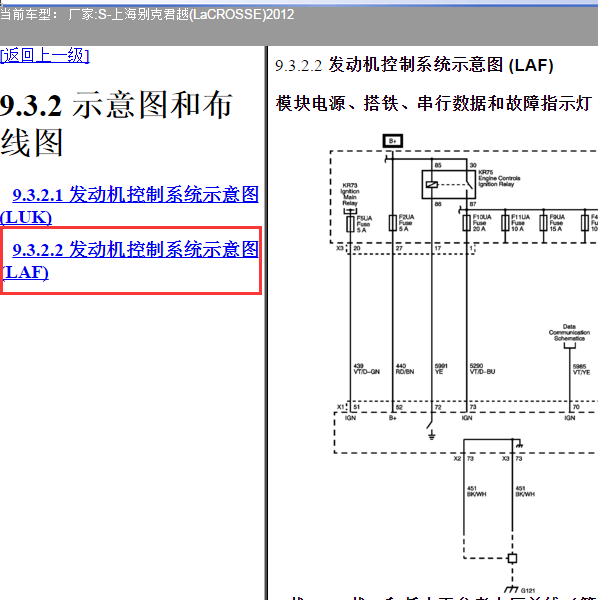
Task: Click the Data Communication Schematics label
Action: pos(569,333)
